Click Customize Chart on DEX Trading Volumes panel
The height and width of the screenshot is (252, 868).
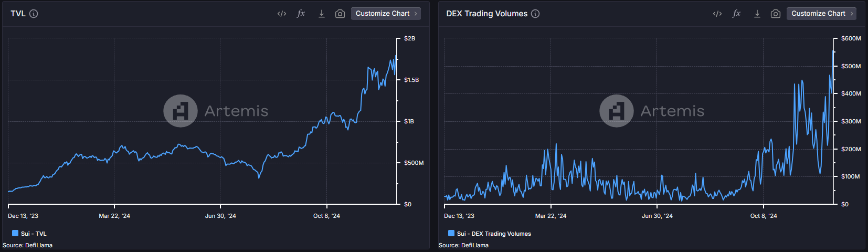pos(821,14)
